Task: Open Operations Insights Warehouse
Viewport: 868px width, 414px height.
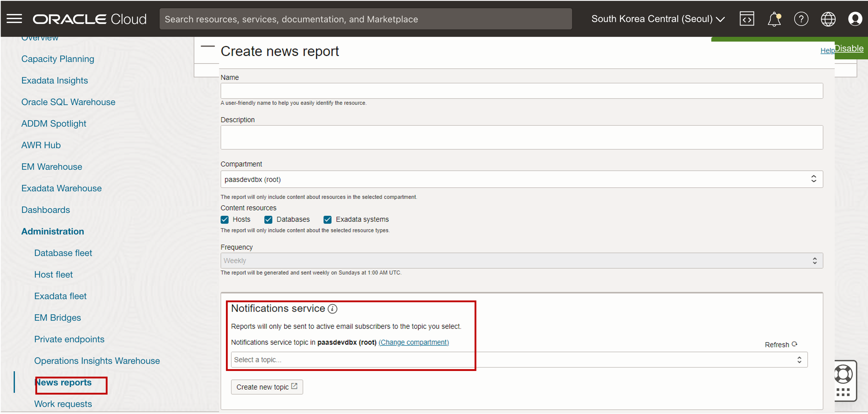Action: [97, 361]
